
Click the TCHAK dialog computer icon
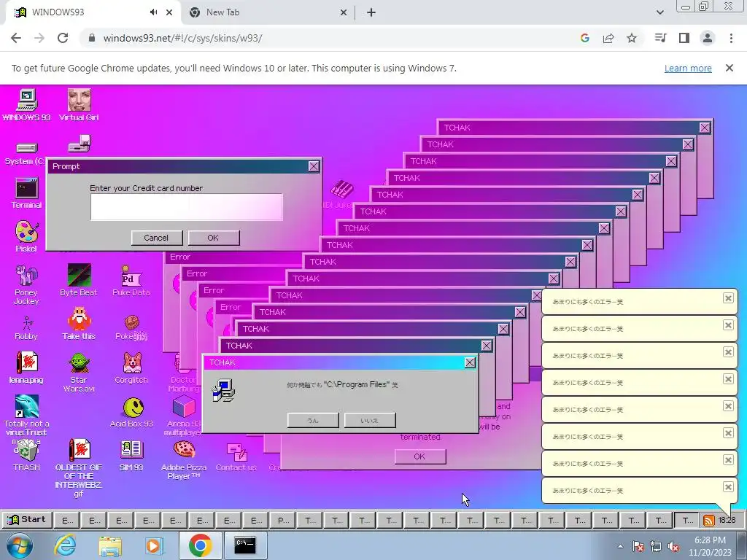[223, 391]
